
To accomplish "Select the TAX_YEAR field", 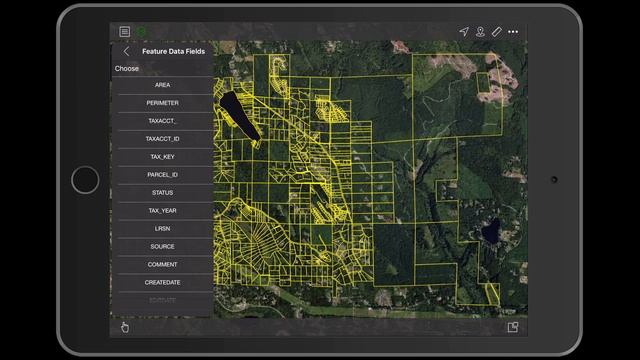I will click(162, 211).
